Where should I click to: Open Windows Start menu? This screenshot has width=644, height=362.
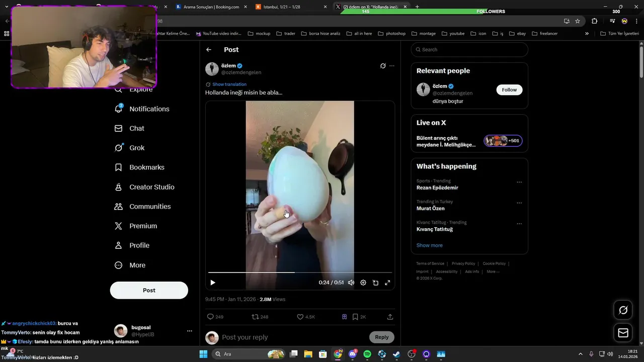pos(203,354)
